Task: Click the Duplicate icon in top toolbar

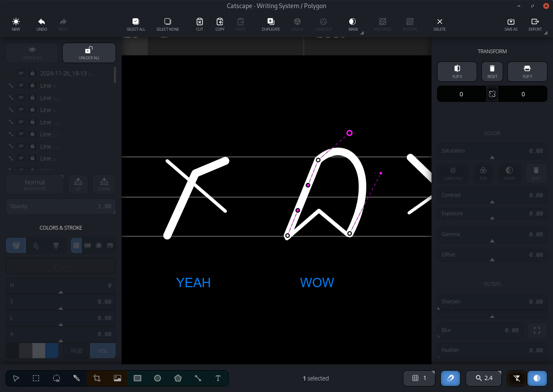Action: 271,24
